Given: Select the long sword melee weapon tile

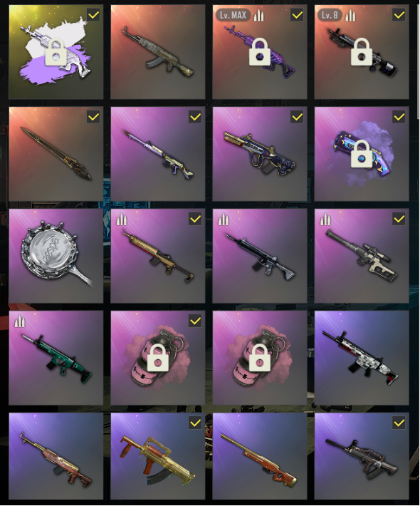Looking at the screenshot, I should [56, 154].
